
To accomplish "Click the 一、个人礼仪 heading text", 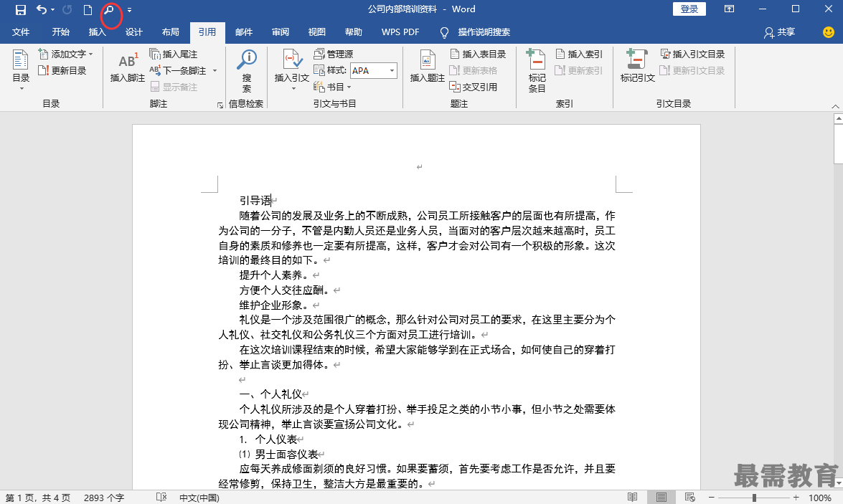I will [270, 394].
